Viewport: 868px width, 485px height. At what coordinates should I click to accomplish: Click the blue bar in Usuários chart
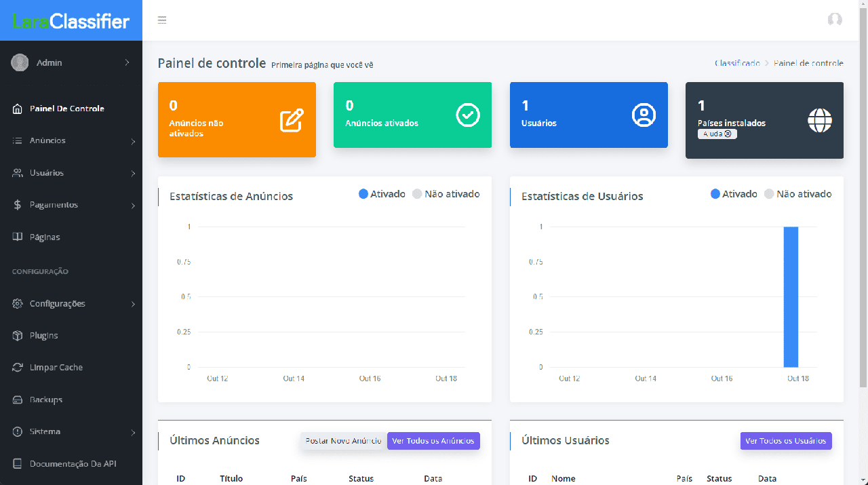point(791,297)
